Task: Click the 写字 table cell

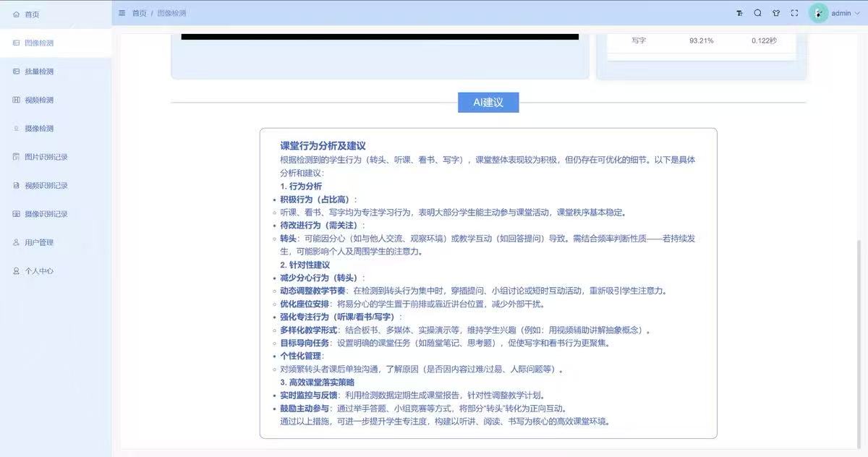Action: coord(639,40)
